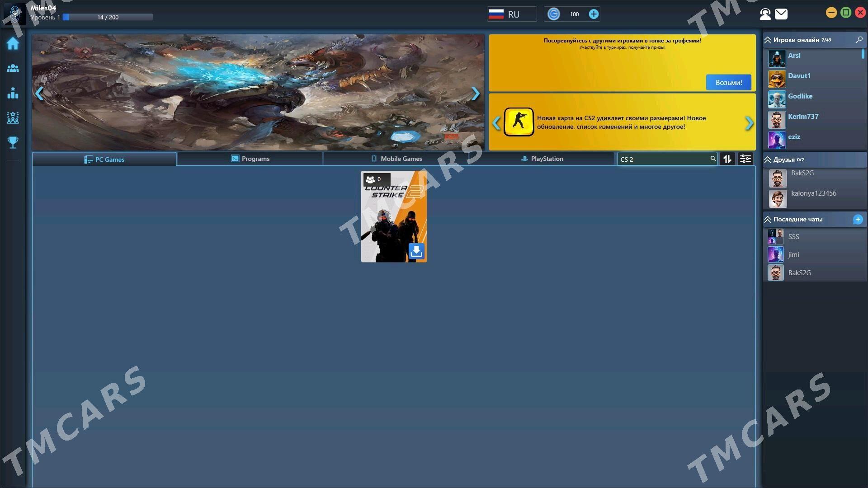Viewport: 868px width, 488px height.
Task: Click Arsi's avatar in online players
Action: coord(777,59)
